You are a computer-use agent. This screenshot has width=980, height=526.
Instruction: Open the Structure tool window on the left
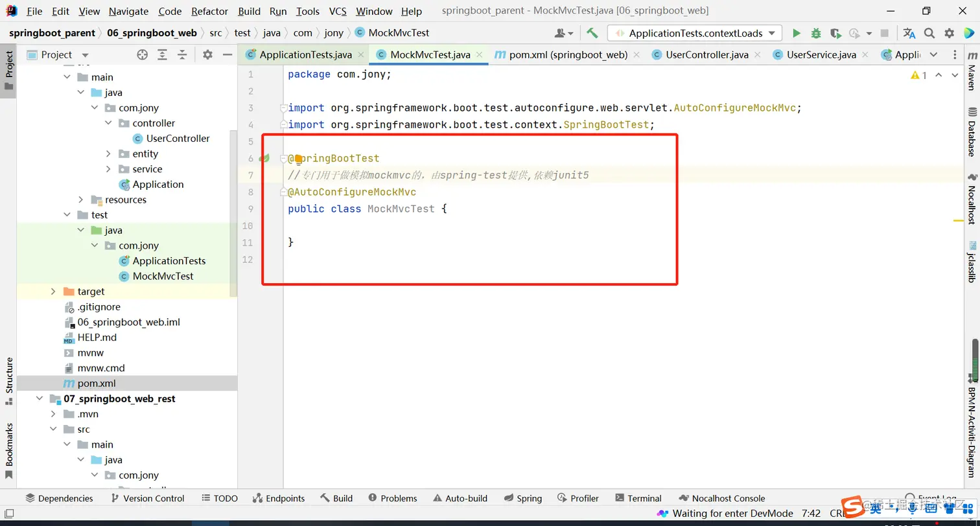(x=9, y=381)
